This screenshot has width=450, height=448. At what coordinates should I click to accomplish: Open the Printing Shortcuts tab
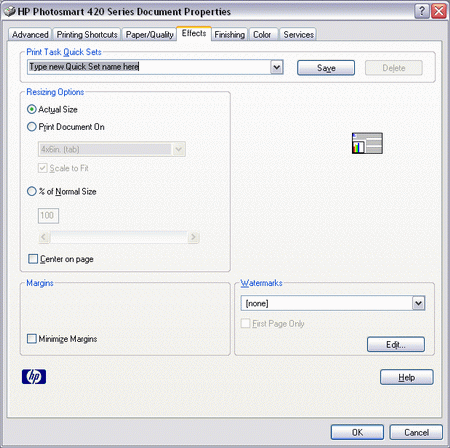coord(87,35)
